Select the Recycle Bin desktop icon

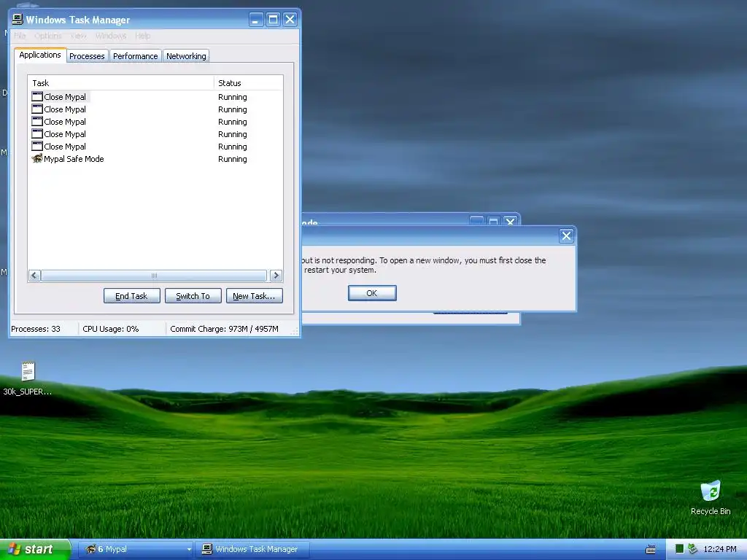(711, 491)
